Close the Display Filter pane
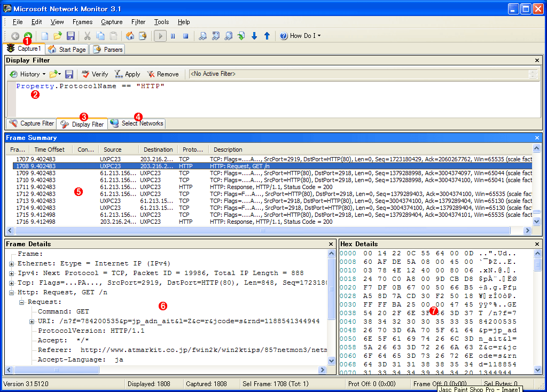The width and height of the screenshot is (547, 392). pyautogui.click(x=537, y=60)
